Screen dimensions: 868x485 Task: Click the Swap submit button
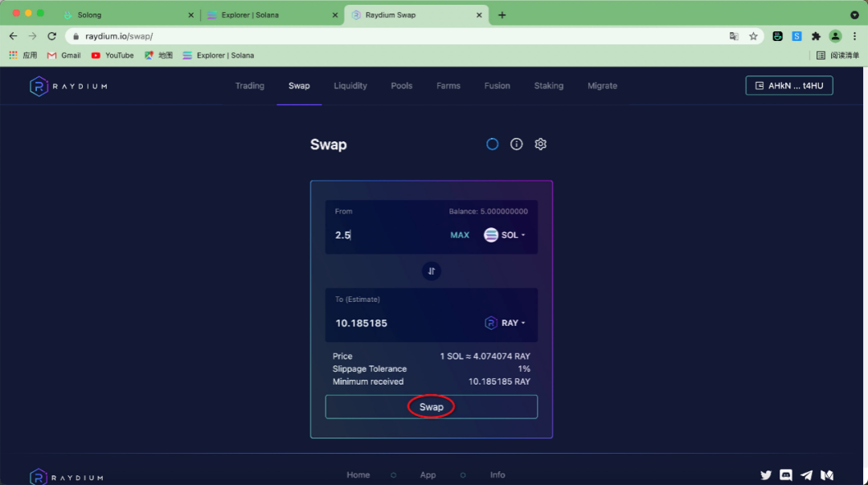(432, 407)
